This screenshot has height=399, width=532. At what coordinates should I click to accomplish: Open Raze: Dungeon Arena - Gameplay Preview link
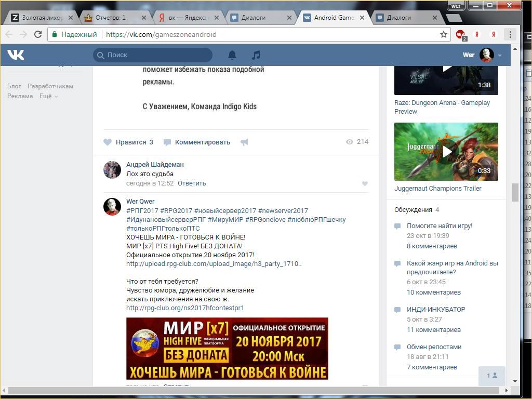tap(442, 107)
